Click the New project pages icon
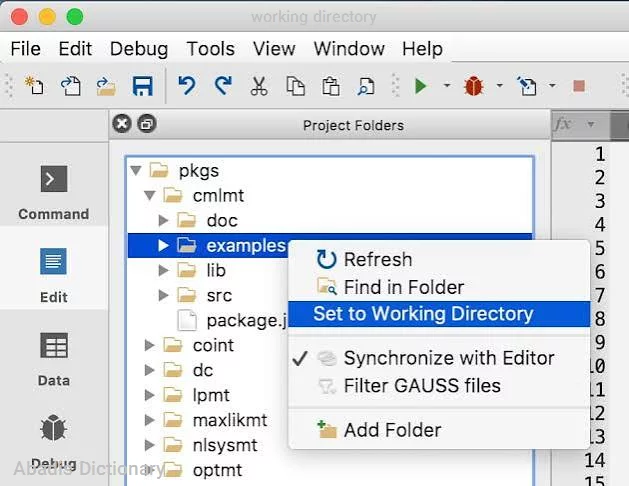This screenshot has height=486, width=629. pos(71,86)
